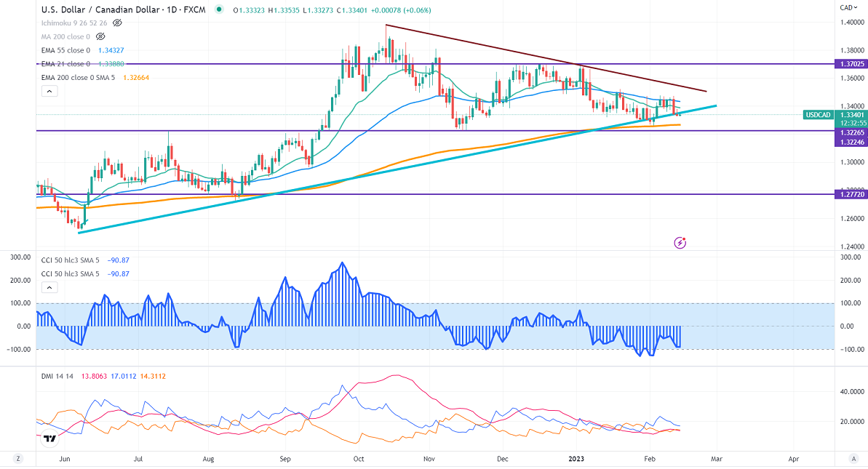Collapse the indicator legend with chevron button

pyautogui.click(x=49, y=92)
